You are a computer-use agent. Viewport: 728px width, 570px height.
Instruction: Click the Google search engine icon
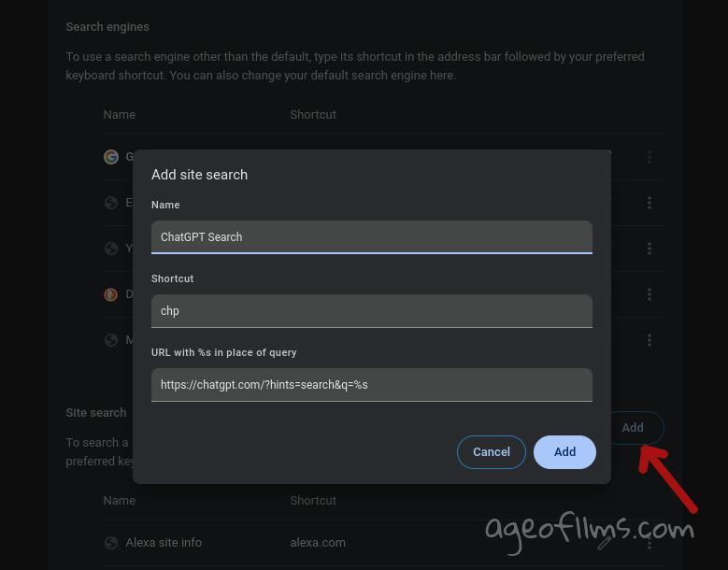111,157
